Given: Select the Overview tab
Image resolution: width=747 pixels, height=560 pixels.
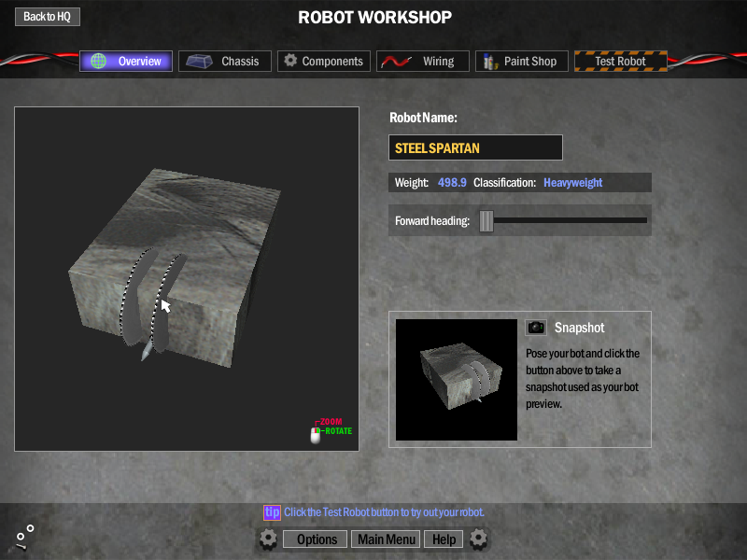Looking at the screenshot, I should [x=126, y=61].
